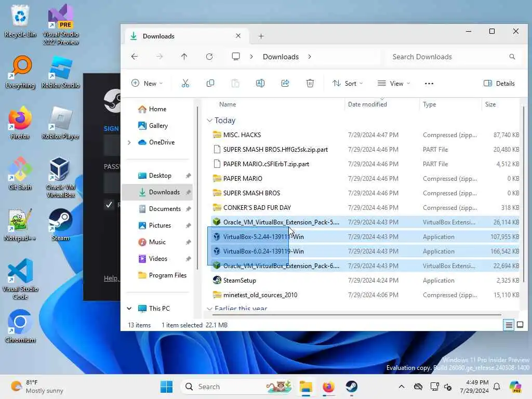Toggle the Details pane button
Image resolution: width=532 pixels, height=399 pixels.
(x=499, y=84)
